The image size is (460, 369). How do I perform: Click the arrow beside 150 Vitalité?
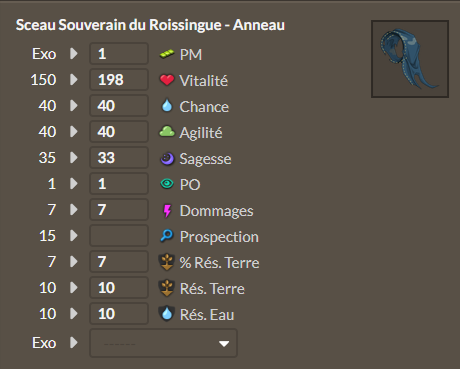[x=74, y=80]
